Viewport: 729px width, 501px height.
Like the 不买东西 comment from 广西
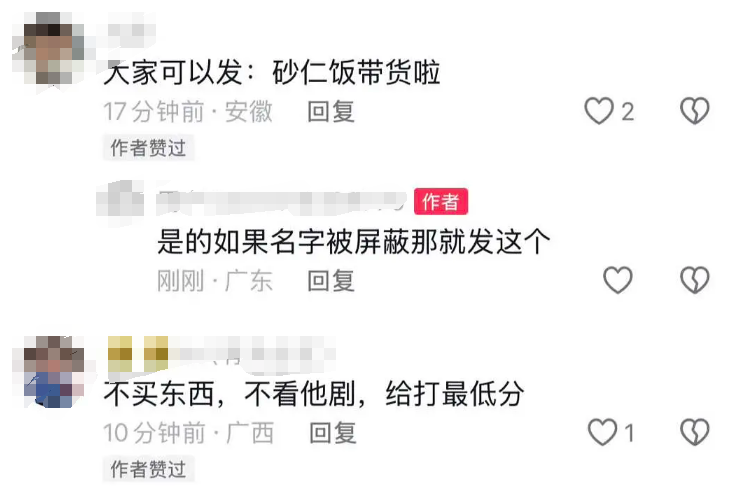[603, 432]
